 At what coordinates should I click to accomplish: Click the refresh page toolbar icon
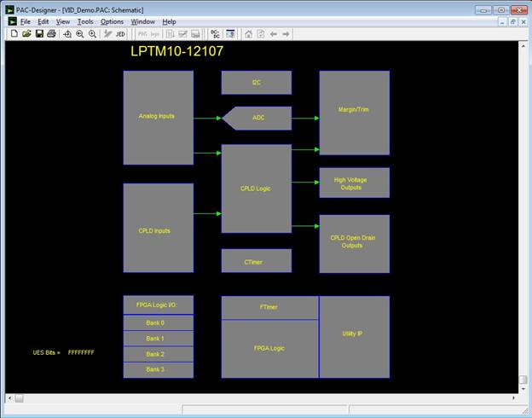click(261, 34)
